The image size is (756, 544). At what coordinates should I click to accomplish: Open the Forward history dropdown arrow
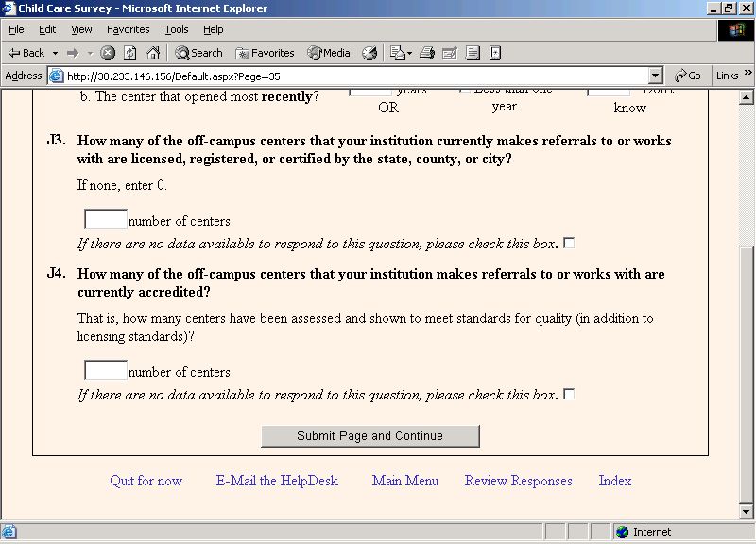[x=90, y=53]
